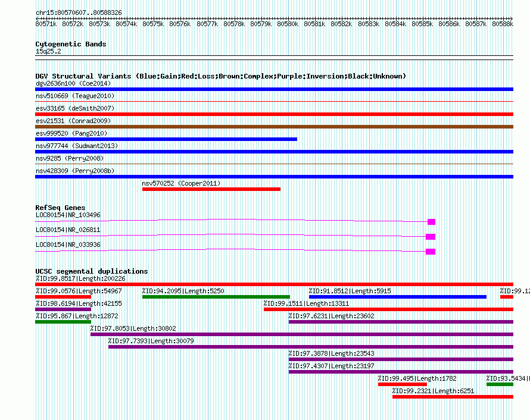Click the Cytogenetic Bands track title
The image size is (530, 420).
71,44
